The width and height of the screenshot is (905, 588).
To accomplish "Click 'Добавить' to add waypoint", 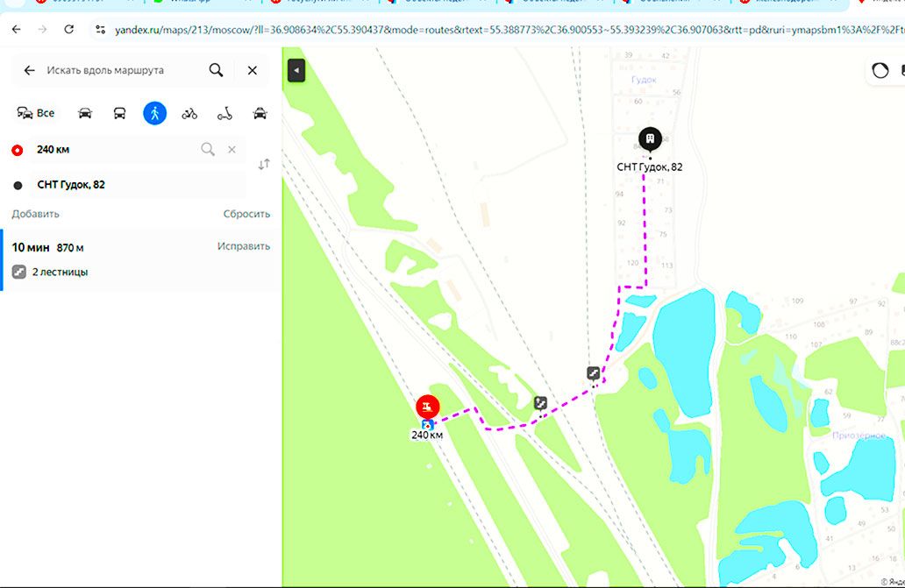I will tap(35, 214).
